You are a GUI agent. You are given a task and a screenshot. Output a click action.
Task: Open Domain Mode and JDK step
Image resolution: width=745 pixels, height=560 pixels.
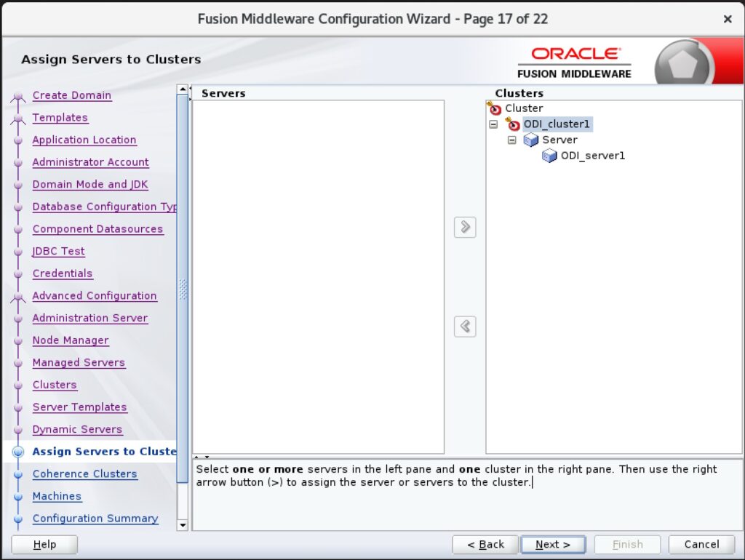coord(89,185)
